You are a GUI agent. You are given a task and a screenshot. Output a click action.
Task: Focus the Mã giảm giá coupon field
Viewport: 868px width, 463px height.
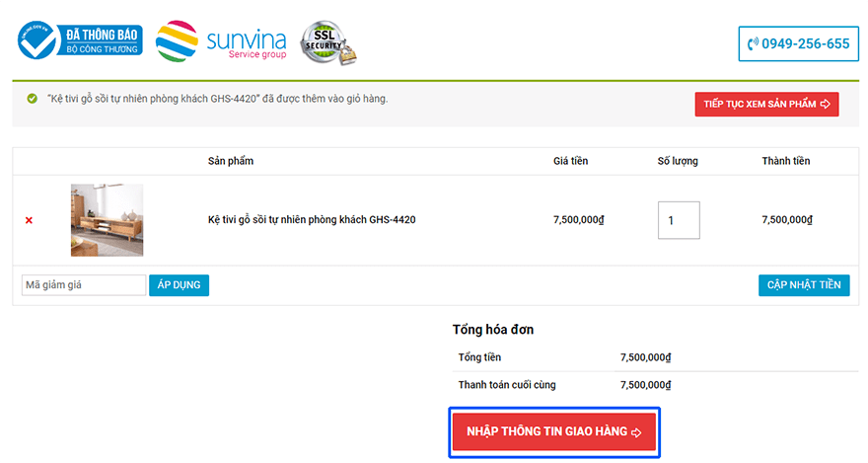pyautogui.click(x=84, y=285)
